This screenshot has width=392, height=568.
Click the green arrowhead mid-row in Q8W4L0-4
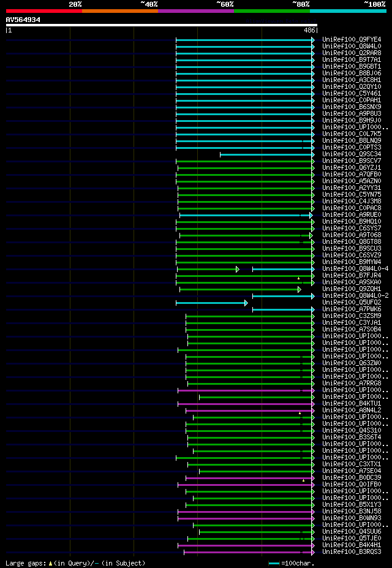click(x=238, y=269)
